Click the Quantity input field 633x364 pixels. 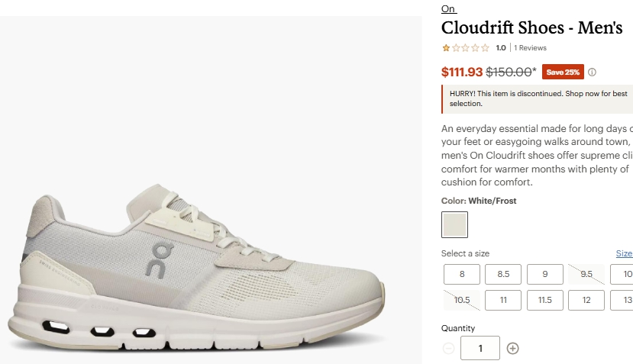[480, 348]
